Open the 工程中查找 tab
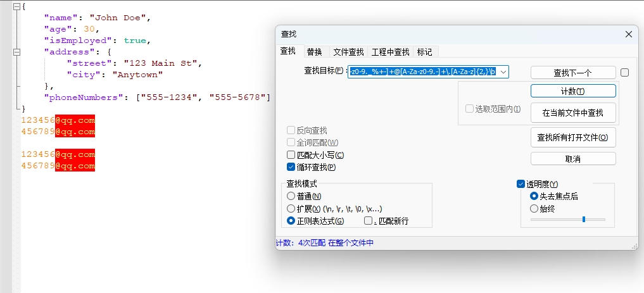 390,52
